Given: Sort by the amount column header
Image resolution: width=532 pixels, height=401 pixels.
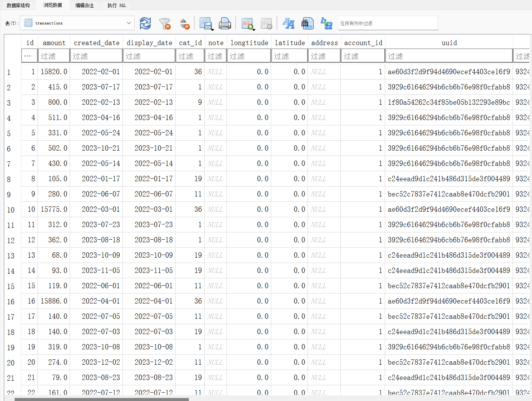Looking at the screenshot, I should click(54, 42).
